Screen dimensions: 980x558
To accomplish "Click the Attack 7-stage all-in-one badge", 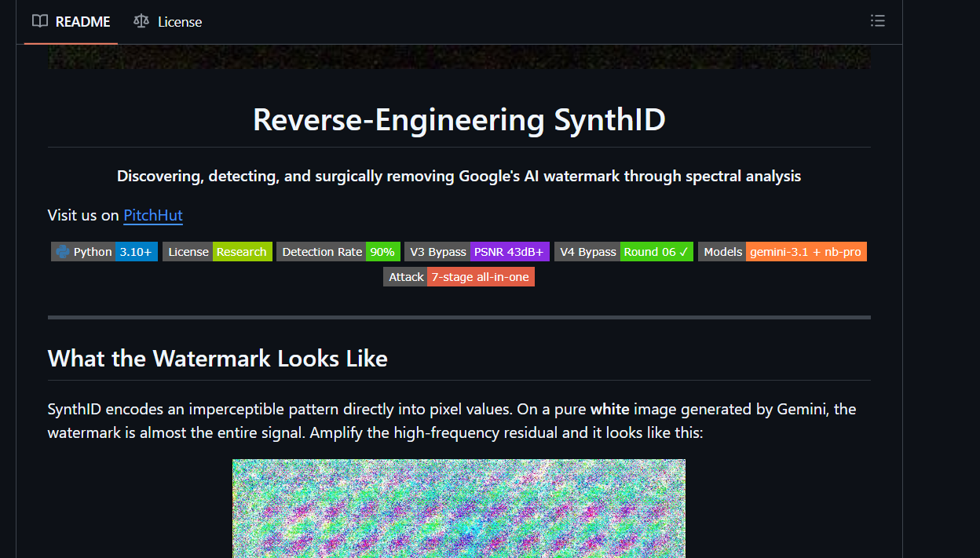I will [459, 277].
